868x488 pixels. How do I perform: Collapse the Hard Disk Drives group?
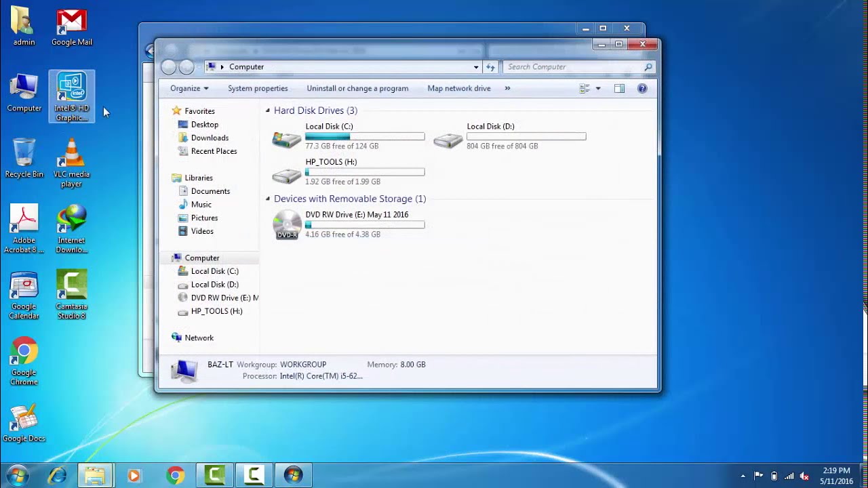pyautogui.click(x=268, y=110)
